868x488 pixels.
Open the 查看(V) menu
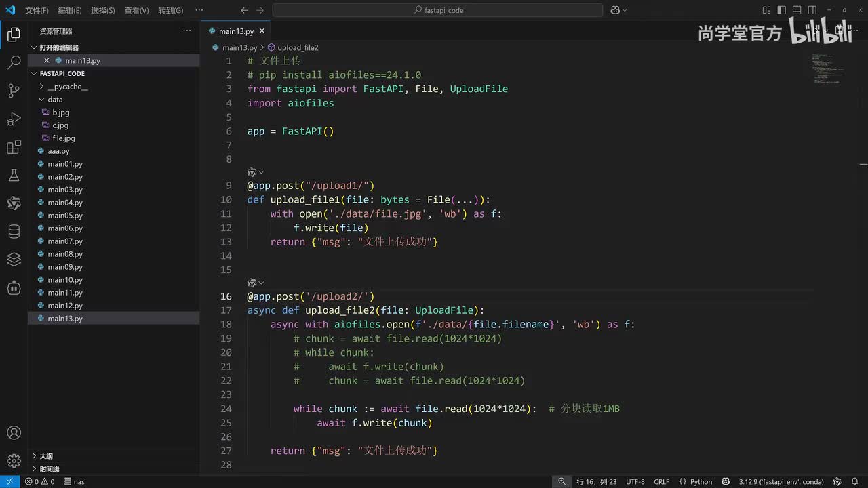click(x=136, y=10)
